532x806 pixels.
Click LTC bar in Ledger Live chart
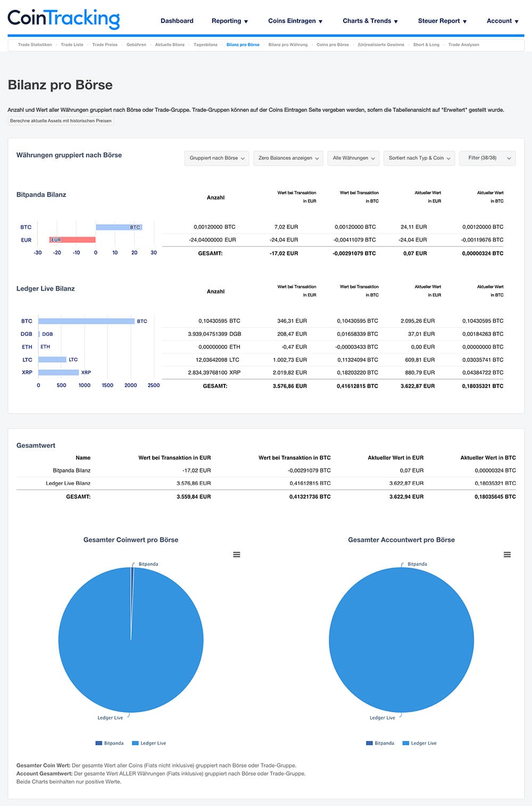(x=52, y=360)
